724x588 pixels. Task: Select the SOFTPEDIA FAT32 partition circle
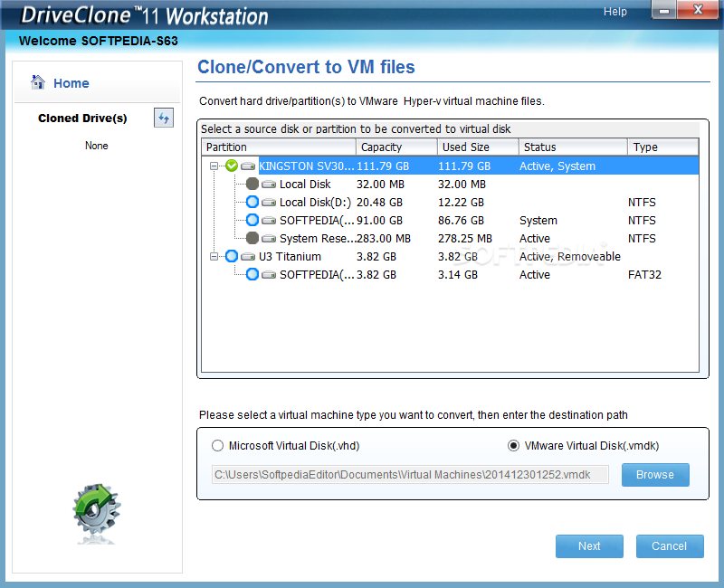coord(252,274)
